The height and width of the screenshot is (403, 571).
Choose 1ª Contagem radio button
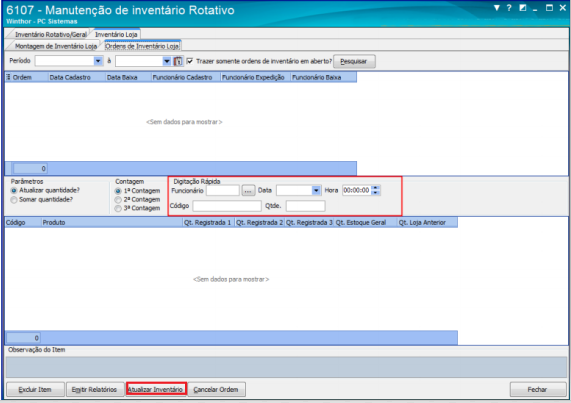click(118, 191)
